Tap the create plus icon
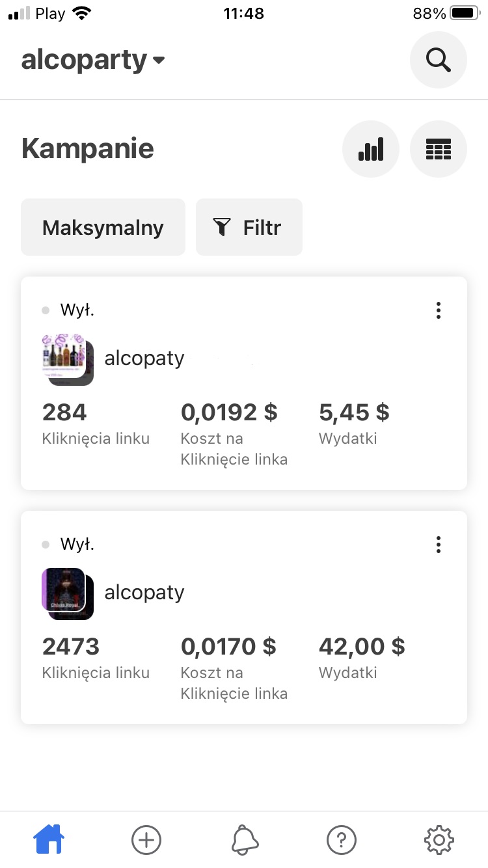Viewport: 488px width, 868px height. (146, 839)
